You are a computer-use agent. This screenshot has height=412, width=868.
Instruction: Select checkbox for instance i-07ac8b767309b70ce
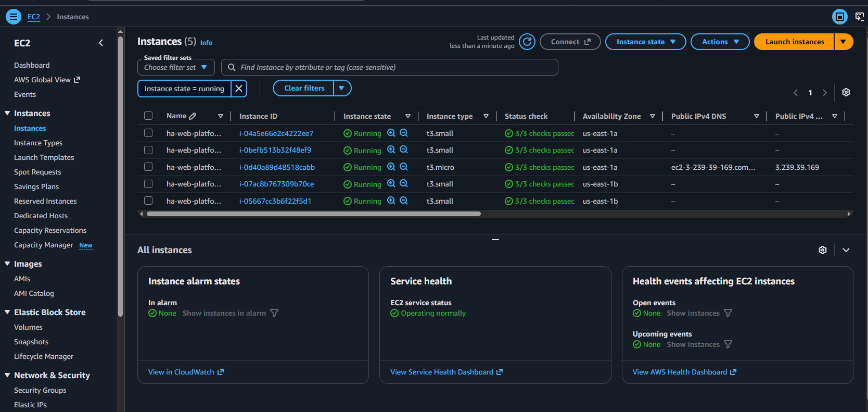click(148, 184)
